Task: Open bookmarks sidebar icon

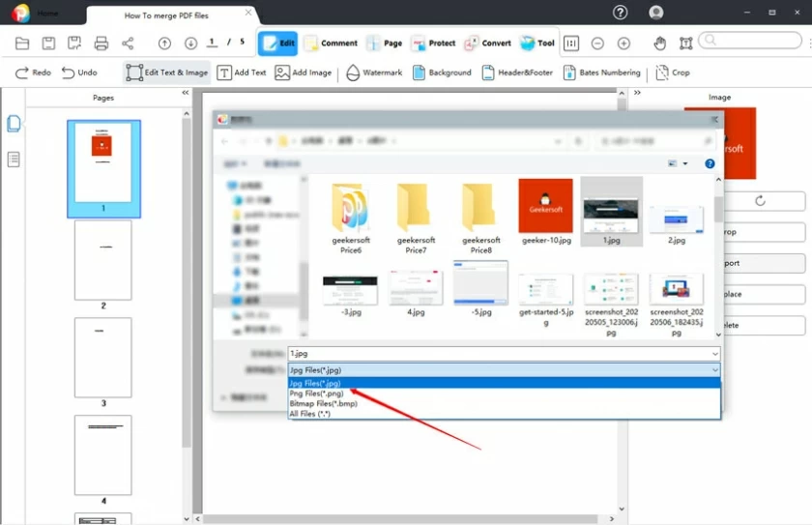Action: click(x=14, y=160)
